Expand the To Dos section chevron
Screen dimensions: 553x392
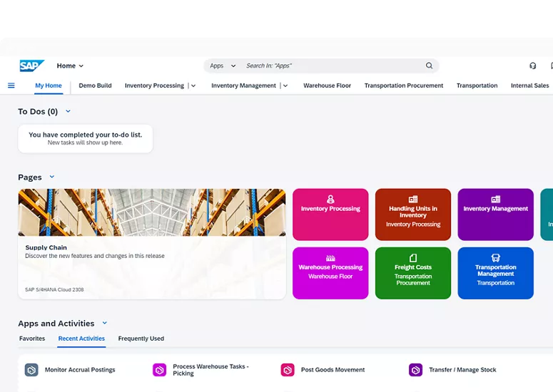[x=69, y=111]
